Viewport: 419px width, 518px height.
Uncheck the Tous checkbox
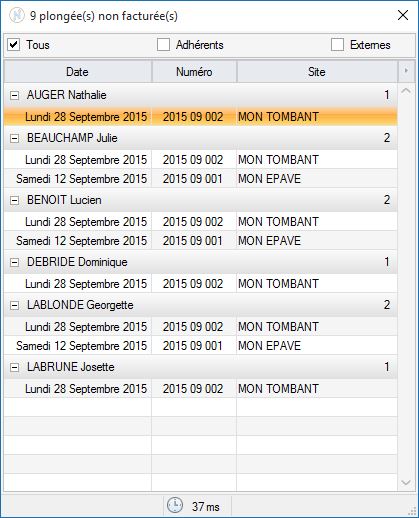click(14, 45)
